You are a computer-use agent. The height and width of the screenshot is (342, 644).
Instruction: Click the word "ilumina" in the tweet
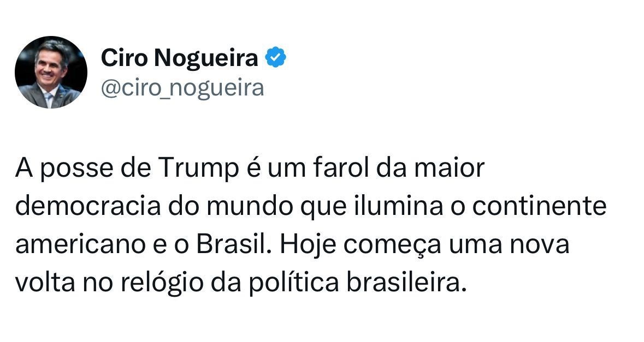pyautogui.click(x=398, y=206)
